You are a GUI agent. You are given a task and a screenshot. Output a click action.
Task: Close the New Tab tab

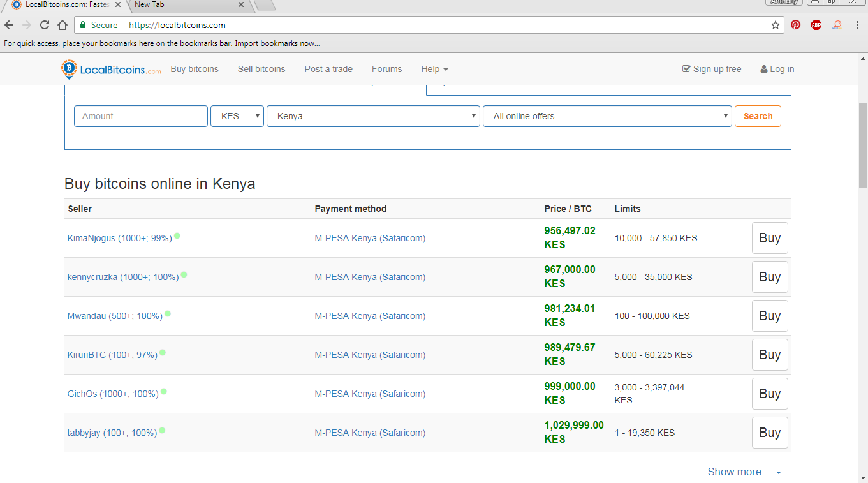(240, 4)
